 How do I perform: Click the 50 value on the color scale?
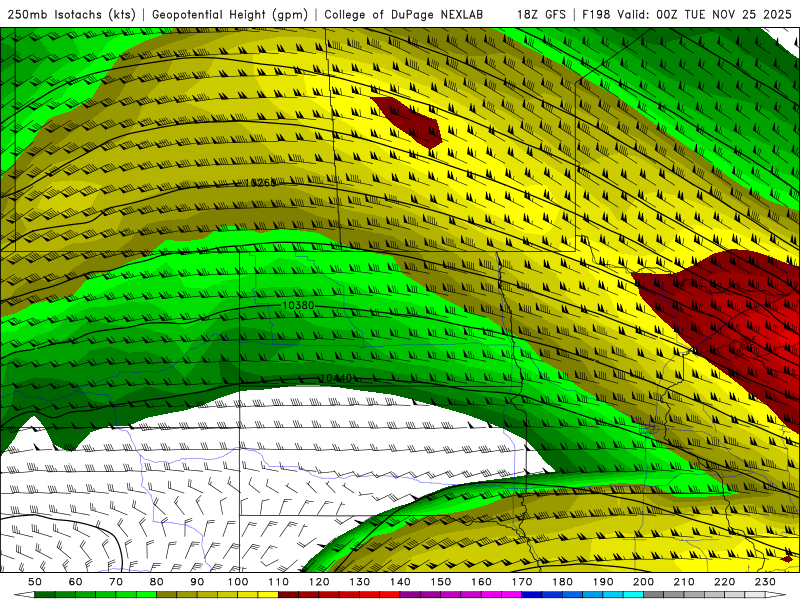(34, 582)
